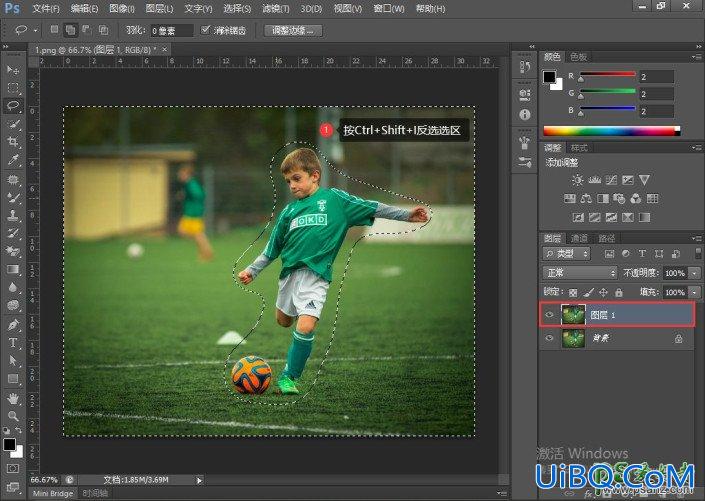The height and width of the screenshot is (501, 705).
Task: Choose Subtract from selection mode icon
Action: (x=87, y=30)
